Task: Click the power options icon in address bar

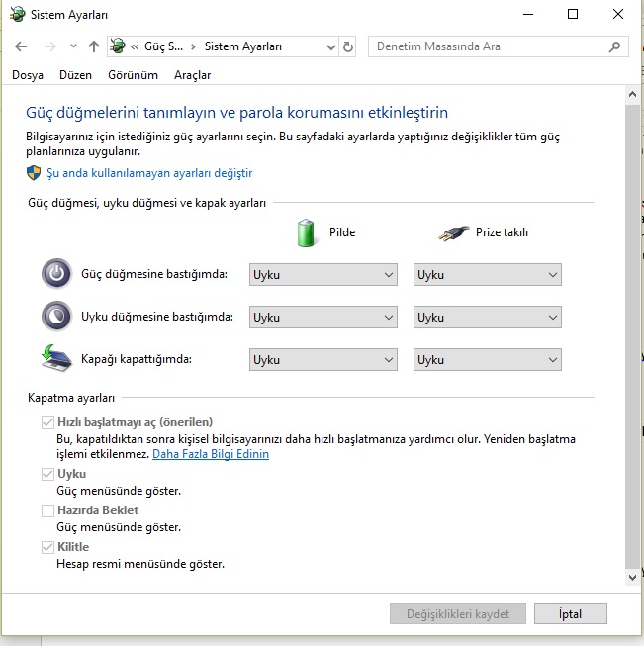Action: coord(118,46)
